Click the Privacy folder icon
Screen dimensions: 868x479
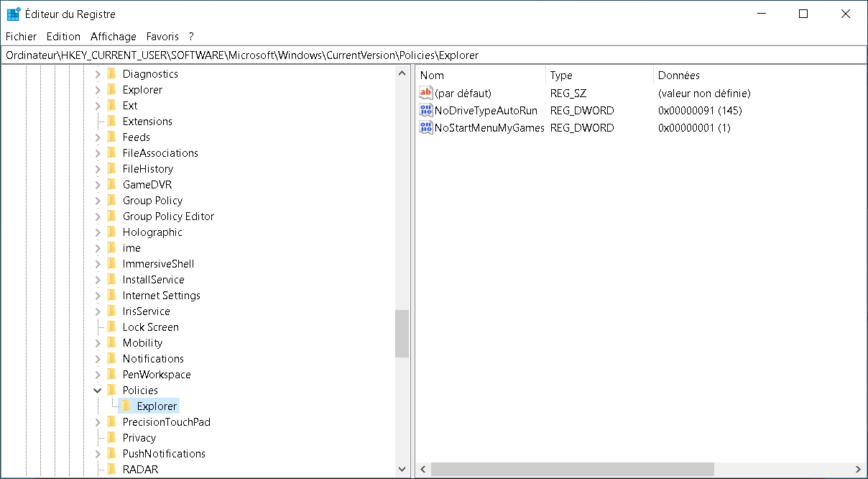[x=111, y=438]
